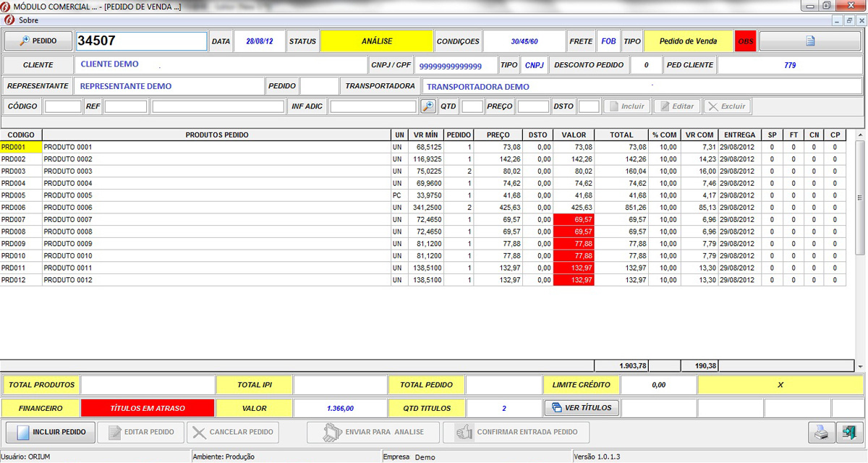Open the Sobre menu
The width and height of the screenshot is (868, 463).
pyautogui.click(x=28, y=20)
